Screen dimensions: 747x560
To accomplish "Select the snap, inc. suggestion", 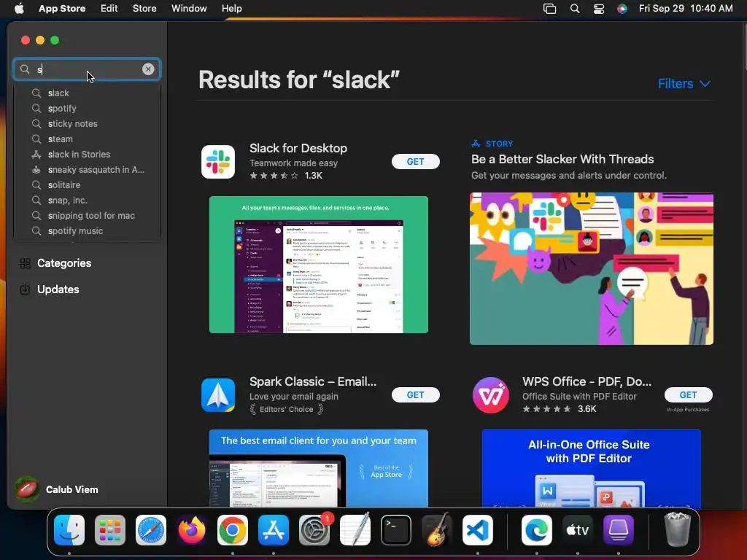I will click(87, 200).
